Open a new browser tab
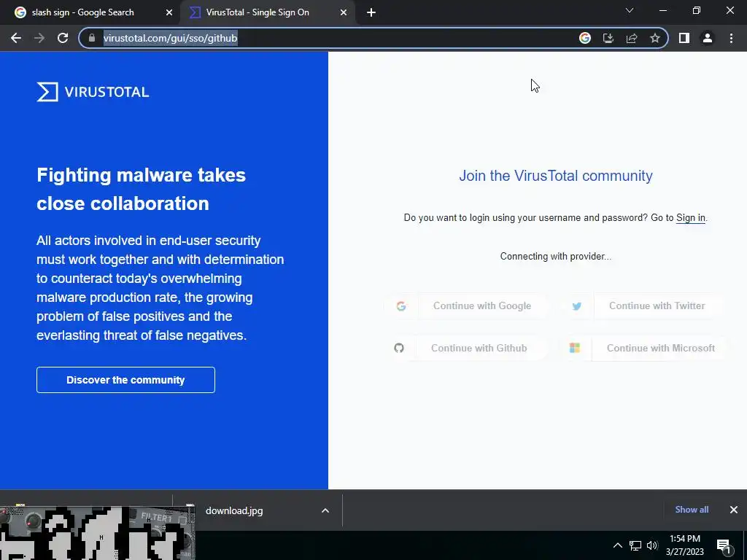This screenshot has width=747, height=560. pos(371,12)
